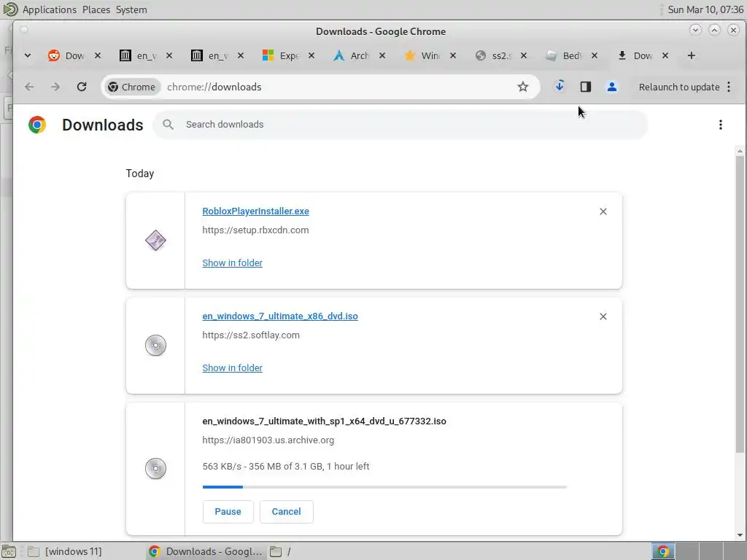Click the Today heading
Image resolution: width=747 pixels, height=560 pixels.
click(x=139, y=174)
